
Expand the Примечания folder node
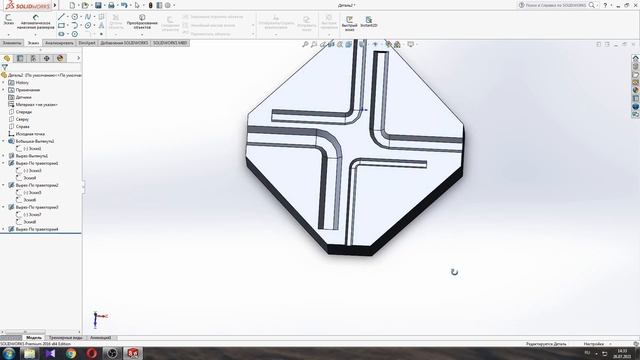(4, 90)
